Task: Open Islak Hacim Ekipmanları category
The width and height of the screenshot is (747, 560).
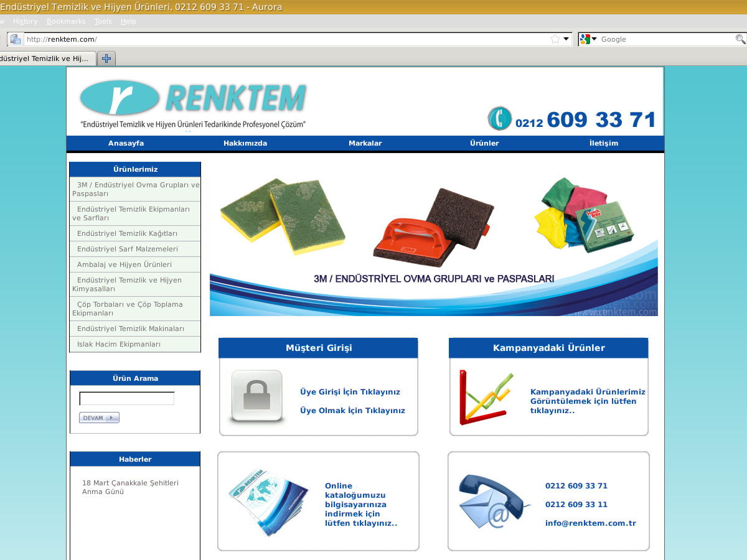Action: [x=135, y=344]
